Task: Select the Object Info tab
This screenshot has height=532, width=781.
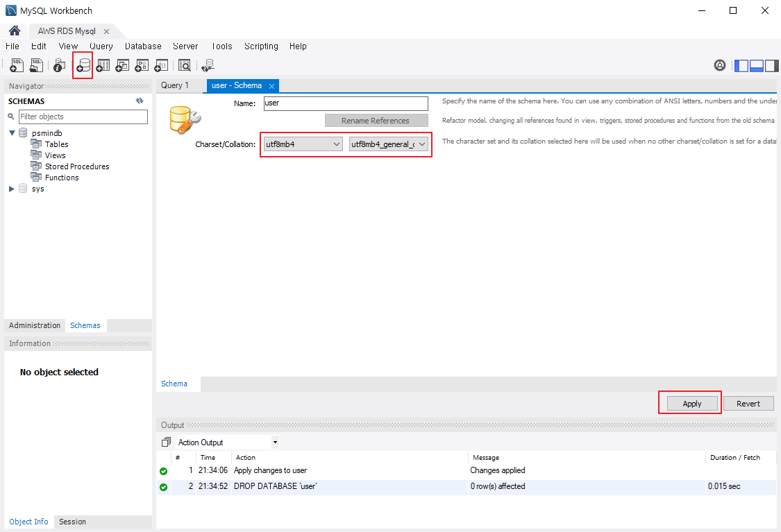Action: tap(29, 522)
